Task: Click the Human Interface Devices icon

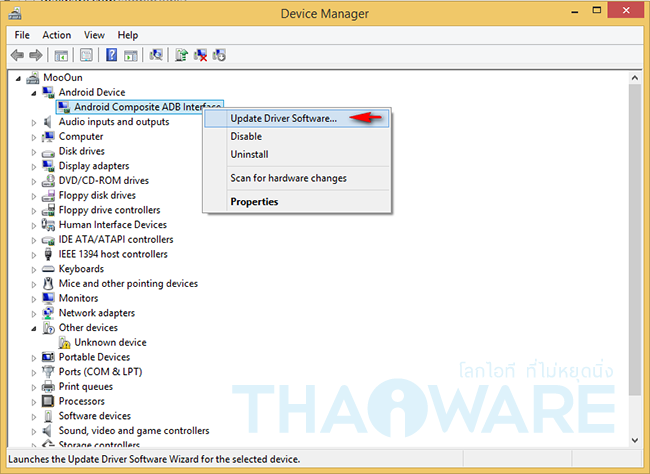Action: (48, 225)
